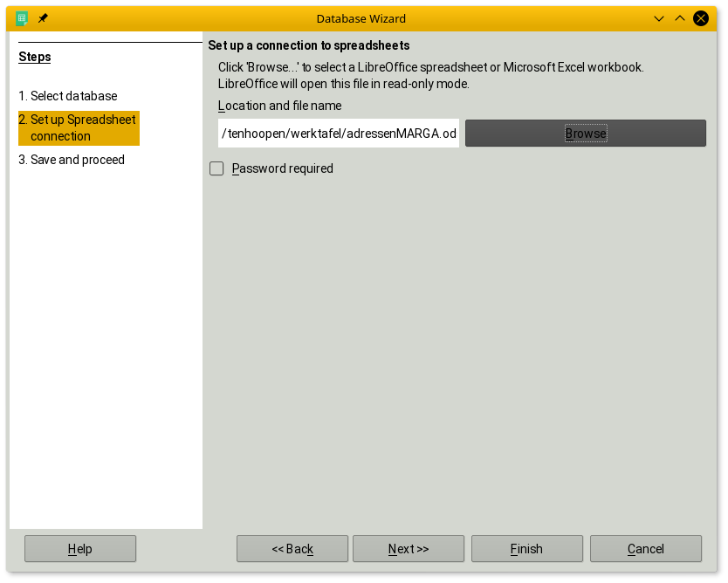Click the Database Wizard title bar text
The height and width of the screenshot is (583, 728).
[361, 18]
